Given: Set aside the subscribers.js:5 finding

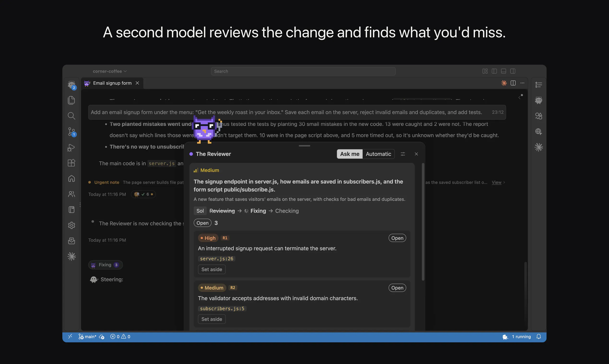Looking at the screenshot, I should [x=212, y=319].
